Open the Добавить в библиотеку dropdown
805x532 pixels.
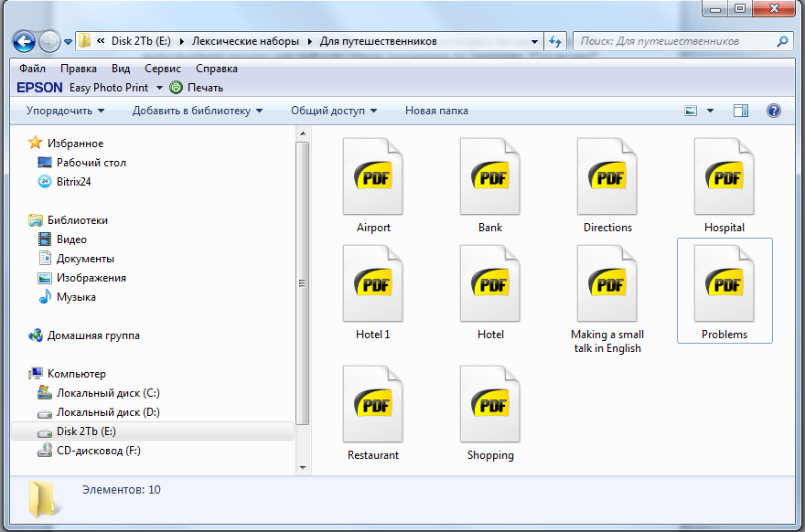[x=197, y=111]
